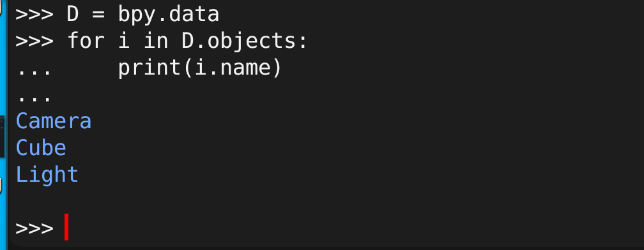Click the word "in" in the for loop
644x250 pixels.
point(156,41)
